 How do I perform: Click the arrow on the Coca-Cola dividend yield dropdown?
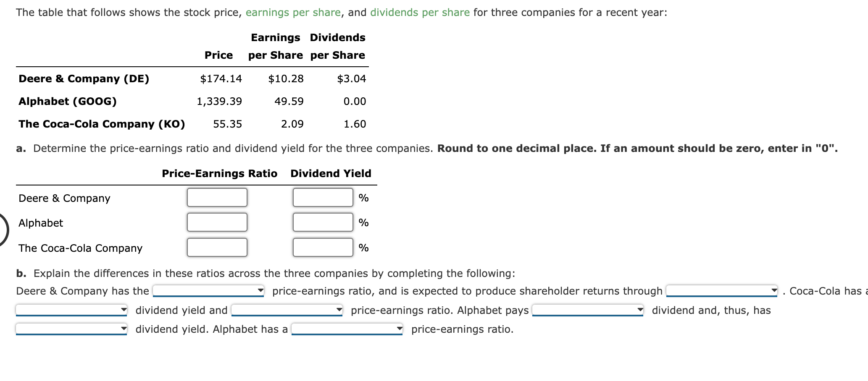(124, 310)
